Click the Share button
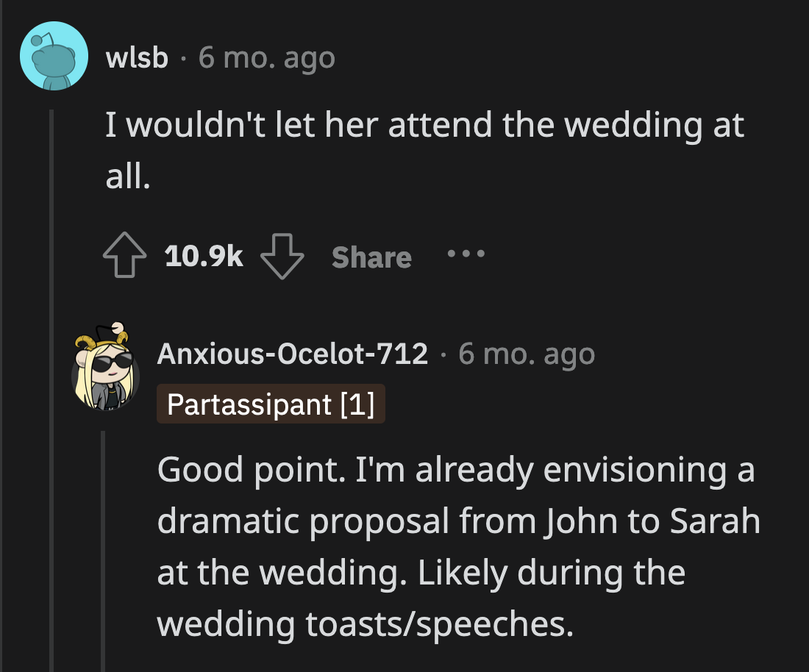The width and height of the screenshot is (809, 672). click(x=371, y=257)
